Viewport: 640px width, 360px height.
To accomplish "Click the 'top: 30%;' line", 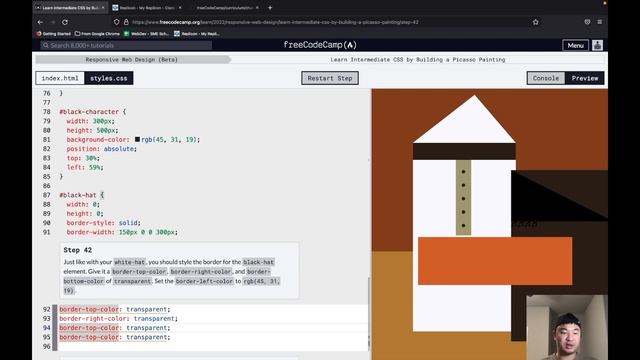I will pos(83,158).
